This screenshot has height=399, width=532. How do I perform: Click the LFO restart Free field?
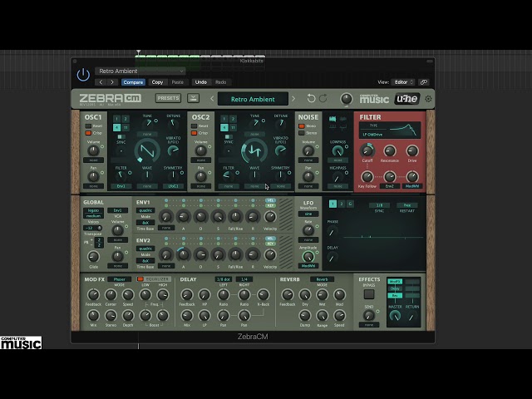pyautogui.click(x=406, y=205)
